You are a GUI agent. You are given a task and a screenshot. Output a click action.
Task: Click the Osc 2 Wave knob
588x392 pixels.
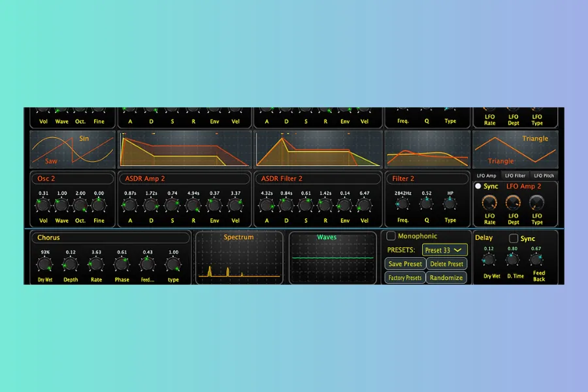coord(61,205)
